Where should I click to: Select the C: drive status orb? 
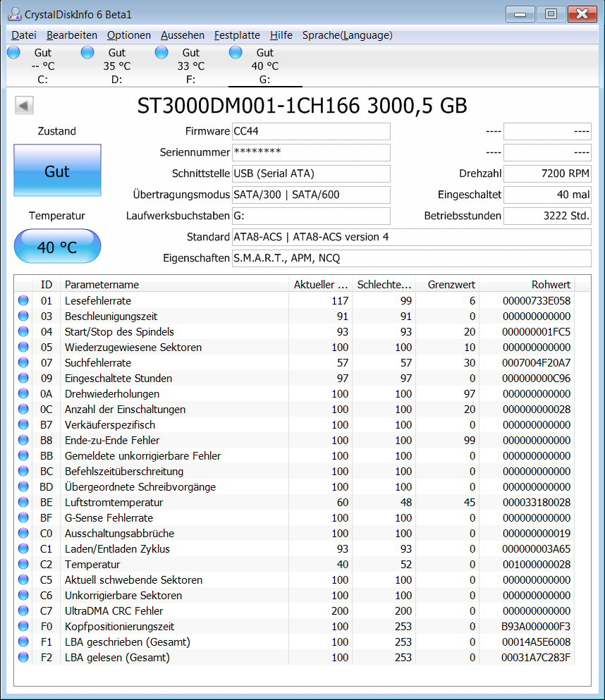tap(14, 53)
